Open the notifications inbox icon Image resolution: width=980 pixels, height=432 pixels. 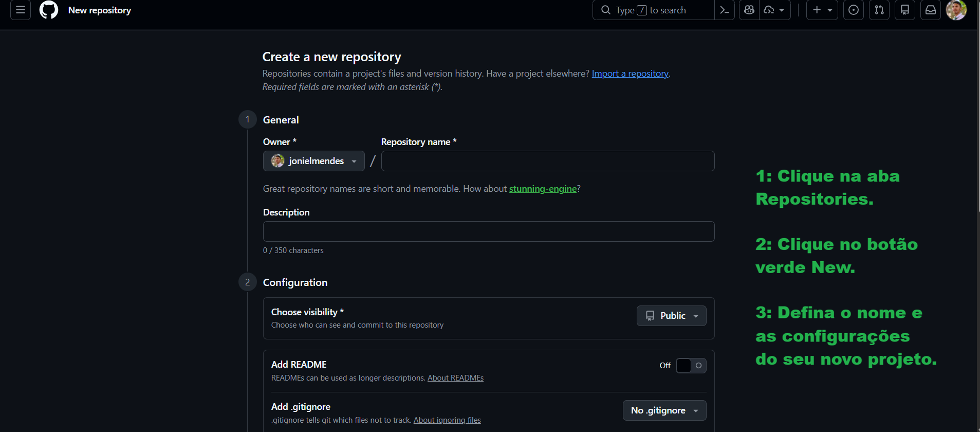click(x=931, y=10)
